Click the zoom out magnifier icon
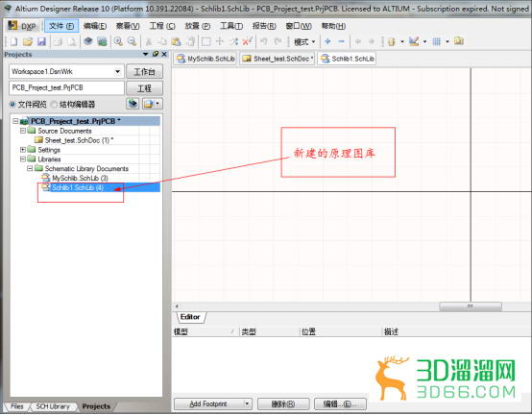The height and width of the screenshot is (415, 532). pos(132,41)
